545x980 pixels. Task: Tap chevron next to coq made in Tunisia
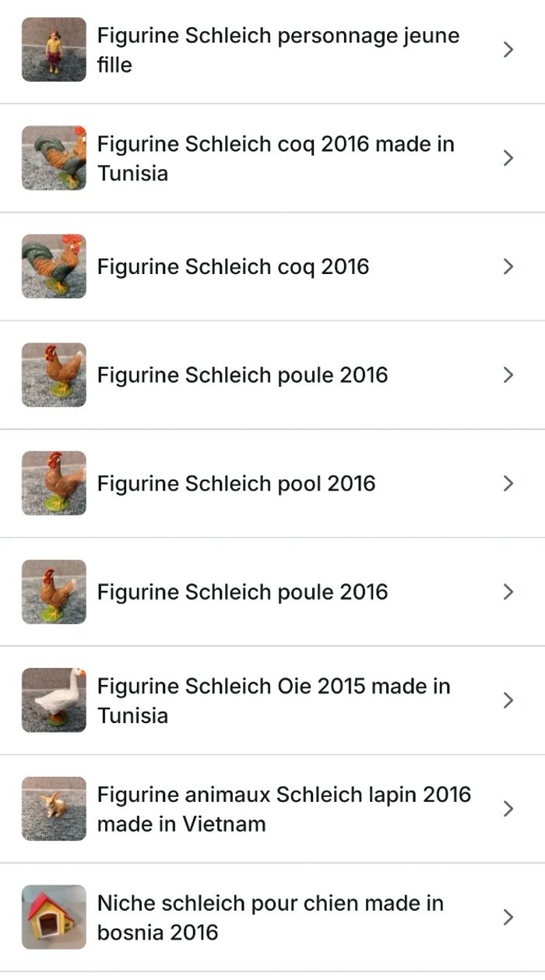pyautogui.click(x=508, y=158)
